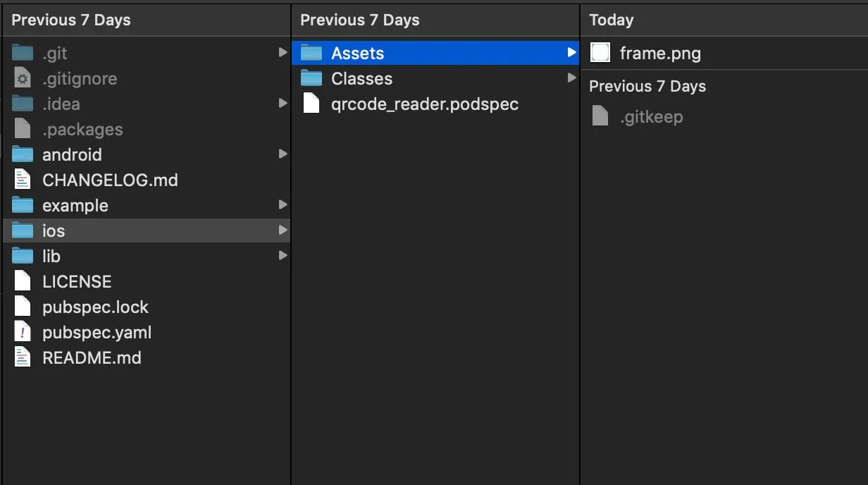Expand the .git folder arrow
Viewport: 868px width, 485px height.
click(283, 53)
